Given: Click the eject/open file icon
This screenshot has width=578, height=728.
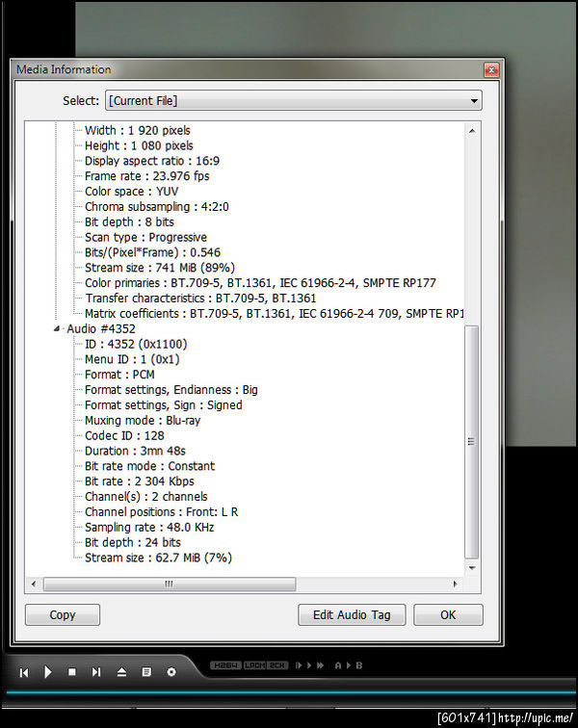Looking at the screenshot, I should click(x=121, y=672).
